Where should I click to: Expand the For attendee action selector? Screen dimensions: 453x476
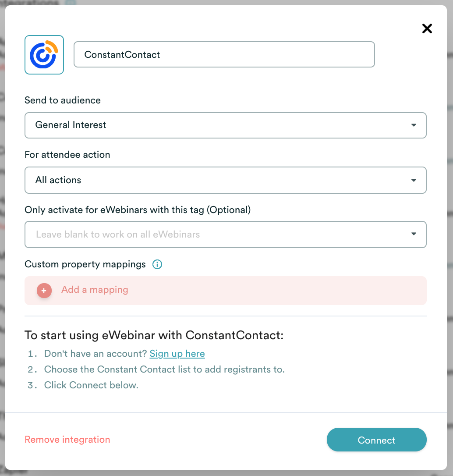[x=226, y=180]
